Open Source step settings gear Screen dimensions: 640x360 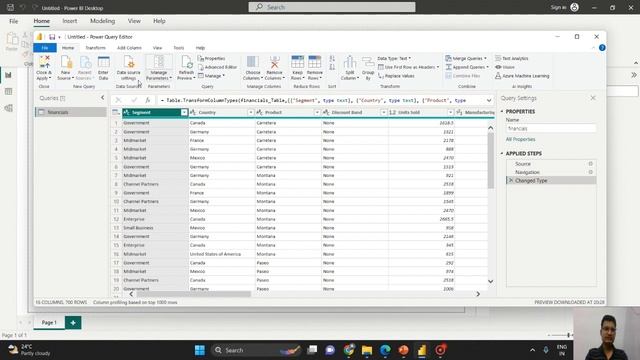coord(591,164)
